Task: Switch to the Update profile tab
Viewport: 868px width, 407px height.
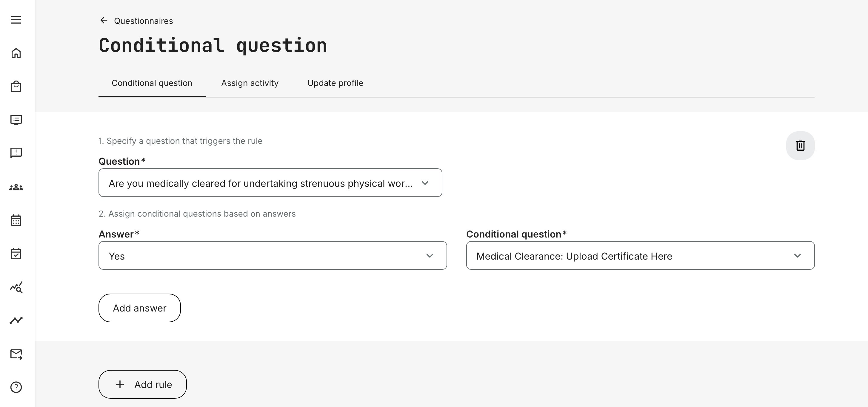Action: [335, 83]
